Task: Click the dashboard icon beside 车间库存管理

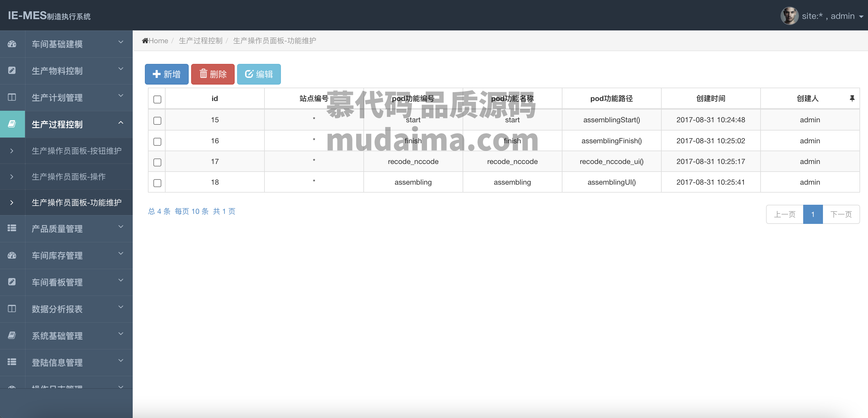Action: click(x=12, y=255)
